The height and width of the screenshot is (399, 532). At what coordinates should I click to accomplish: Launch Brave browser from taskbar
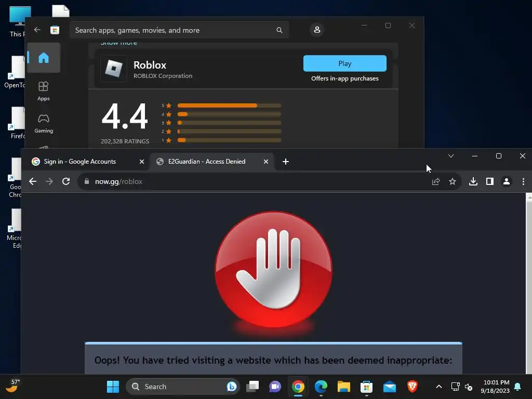[x=412, y=387]
